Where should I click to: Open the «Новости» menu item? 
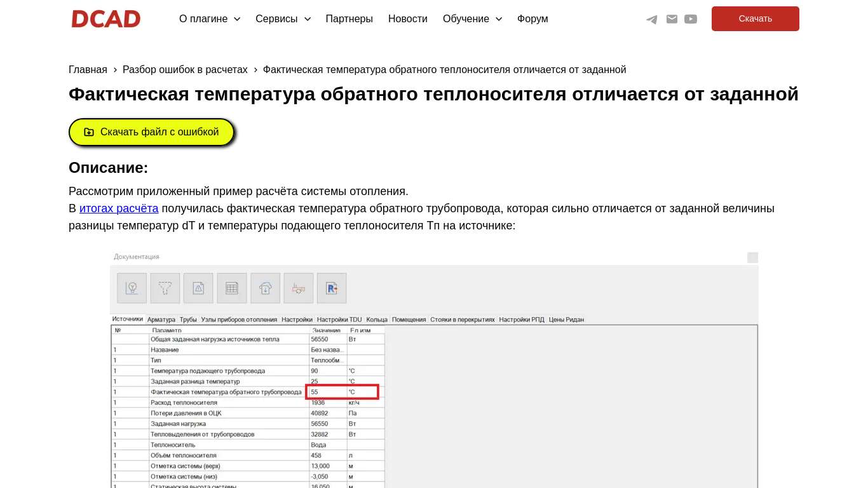(x=408, y=19)
